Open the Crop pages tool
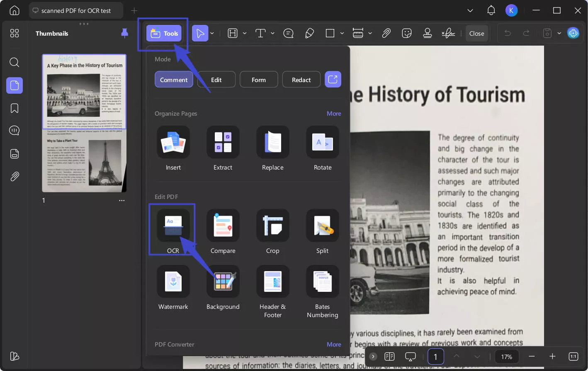Image resolution: width=588 pixels, height=371 pixels. point(272,226)
